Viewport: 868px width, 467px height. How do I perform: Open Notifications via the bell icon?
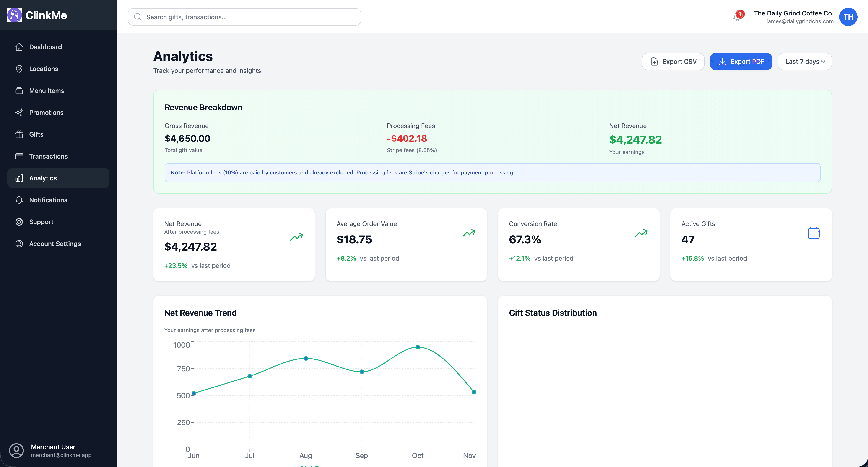click(19, 200)
